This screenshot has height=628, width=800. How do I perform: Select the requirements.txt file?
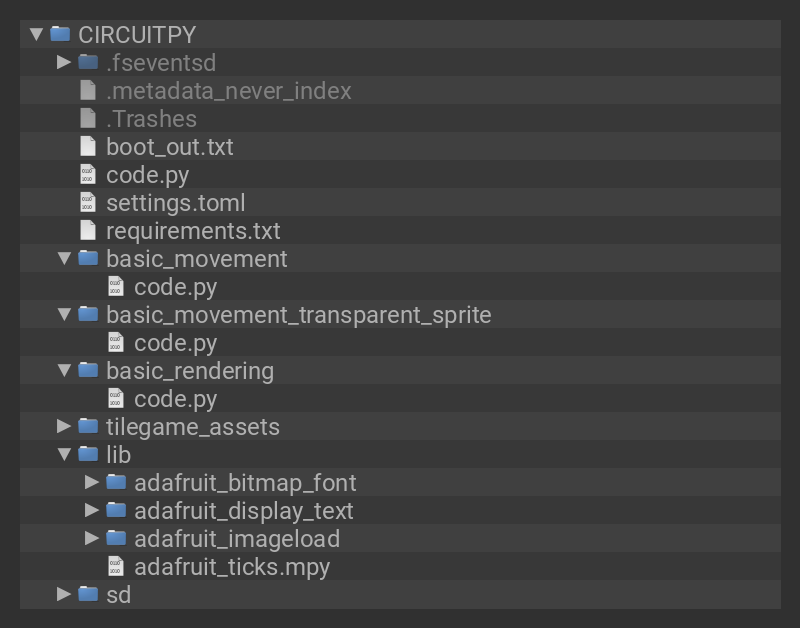click(x=193, y=231)
